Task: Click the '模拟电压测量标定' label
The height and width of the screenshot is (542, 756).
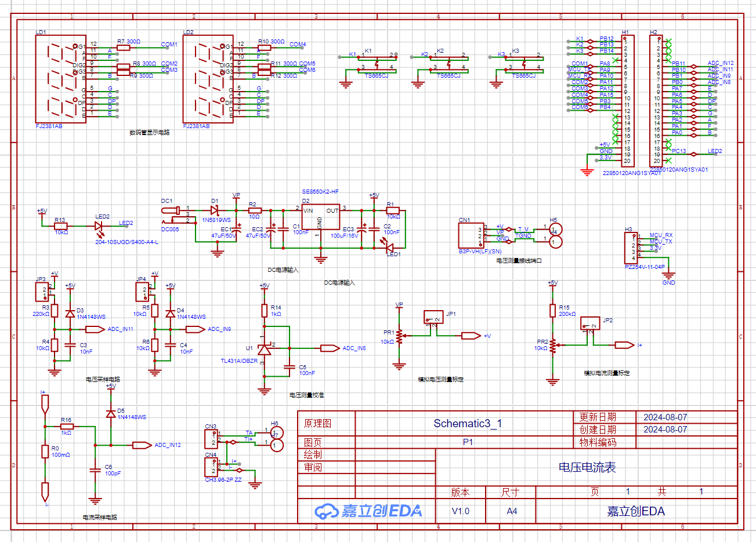Action: pos(441,380)
